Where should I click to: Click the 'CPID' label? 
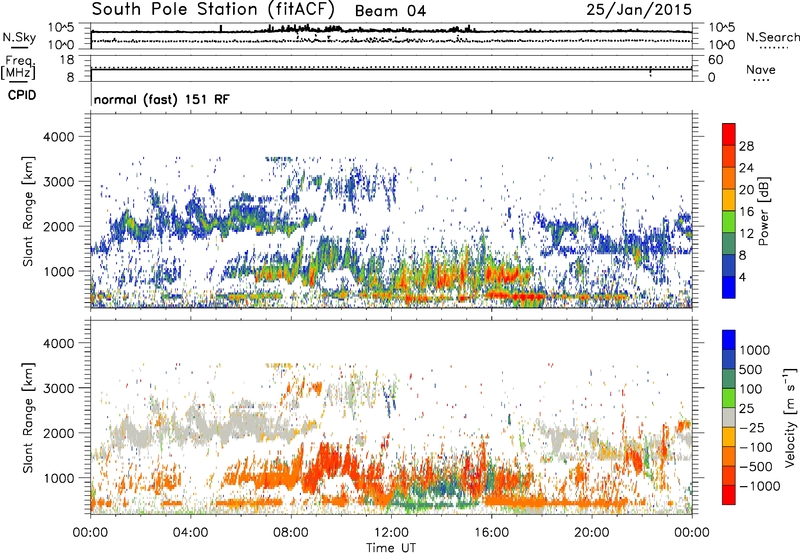(22, 95)
